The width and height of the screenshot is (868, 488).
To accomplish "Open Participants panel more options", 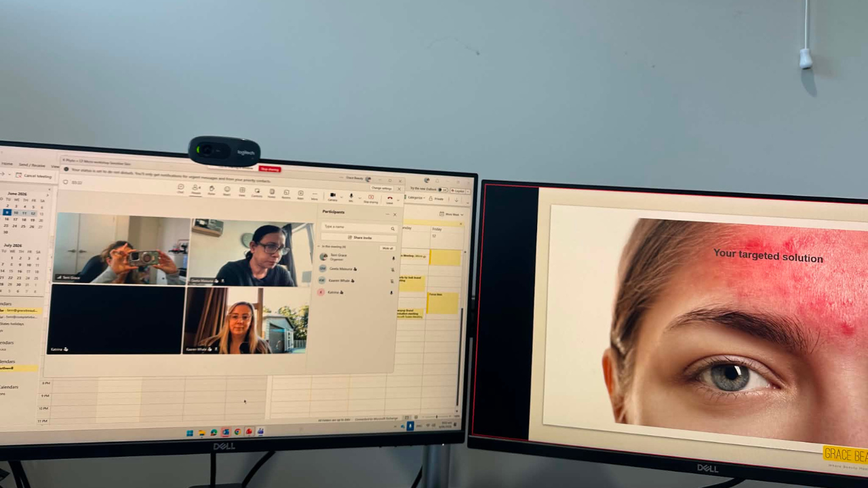I will (388, 214).
